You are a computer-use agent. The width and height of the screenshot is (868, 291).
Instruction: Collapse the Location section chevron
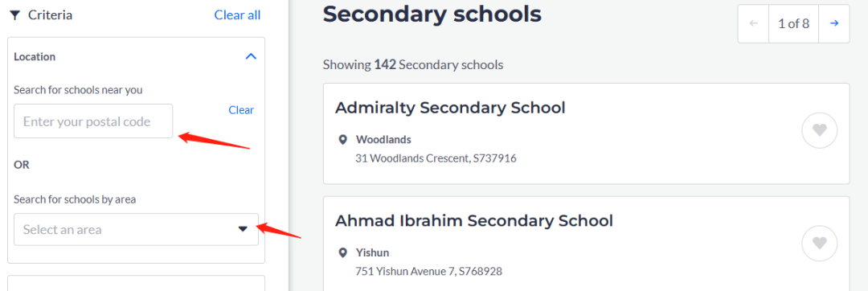pyautogui.click(x=251, y=56)
